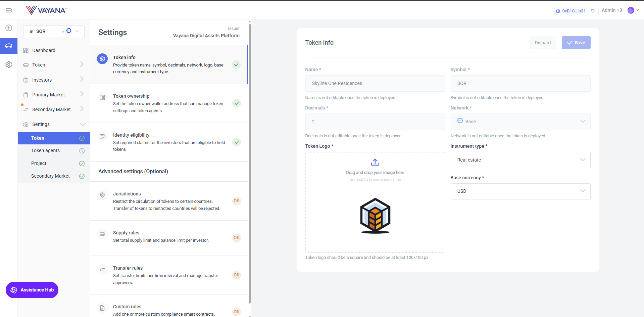
Task: Click the Vayana logo
Action: pos(46,10)
